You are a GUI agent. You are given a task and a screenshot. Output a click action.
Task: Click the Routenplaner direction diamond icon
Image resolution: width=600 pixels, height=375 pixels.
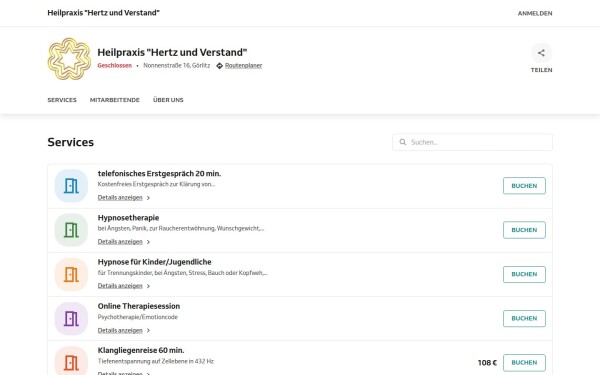[x=219, y=66]
